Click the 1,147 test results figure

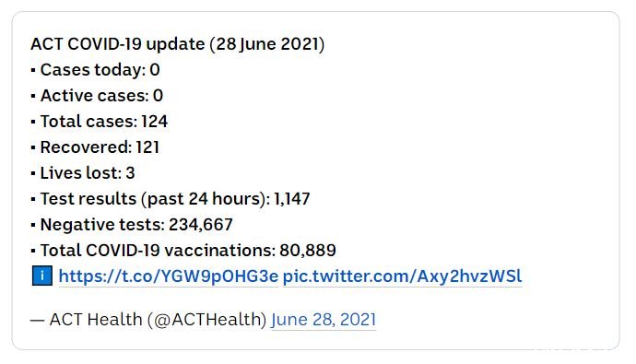pyautogui.click(x=292, y=199)
